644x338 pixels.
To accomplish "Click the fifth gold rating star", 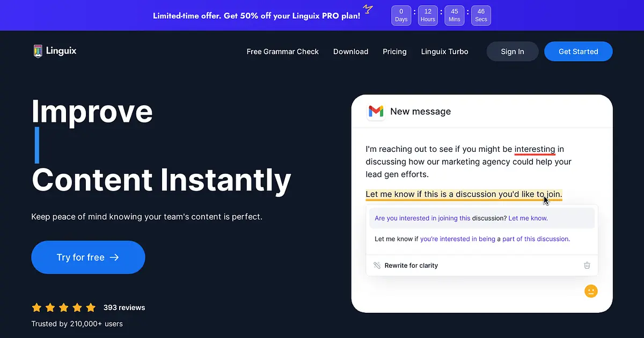I will [x=91, y=307].
